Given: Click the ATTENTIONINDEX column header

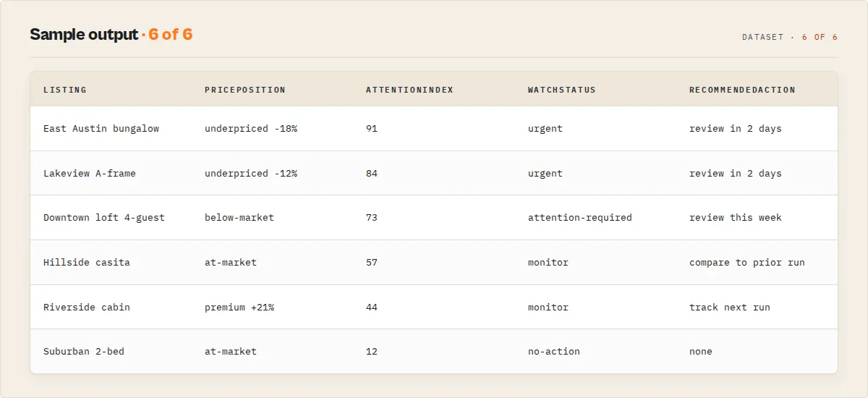Looking at the screenshot, I should tap(409, 90).
